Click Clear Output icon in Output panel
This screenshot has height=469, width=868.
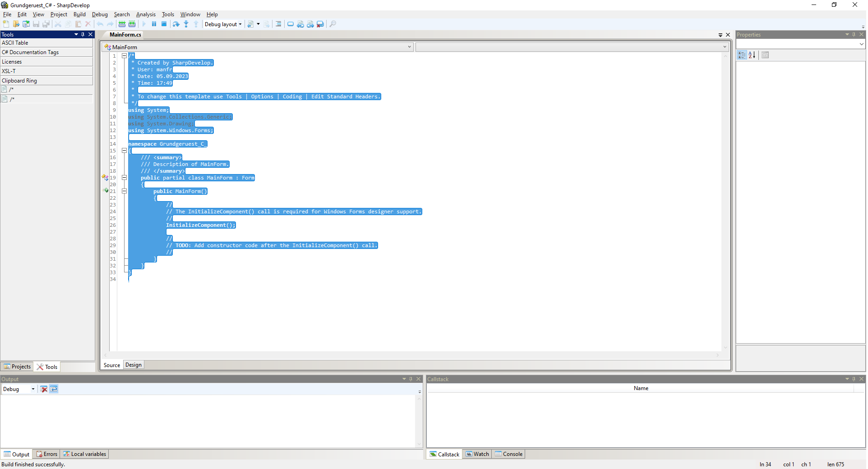pyautogui.click(x=44, y=389)
